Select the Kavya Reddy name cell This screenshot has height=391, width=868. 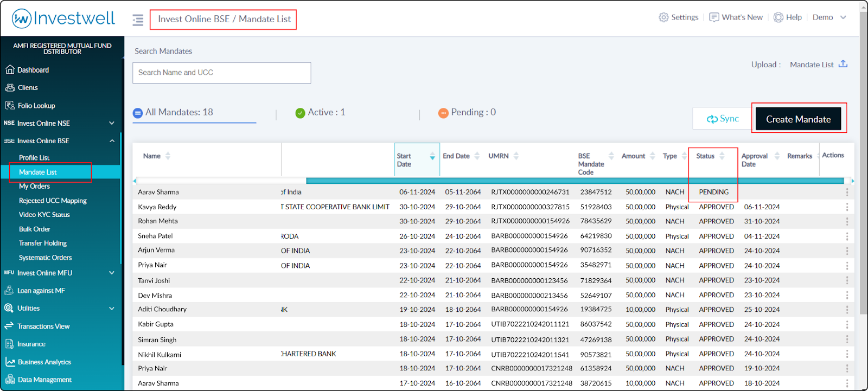point(157,207)
